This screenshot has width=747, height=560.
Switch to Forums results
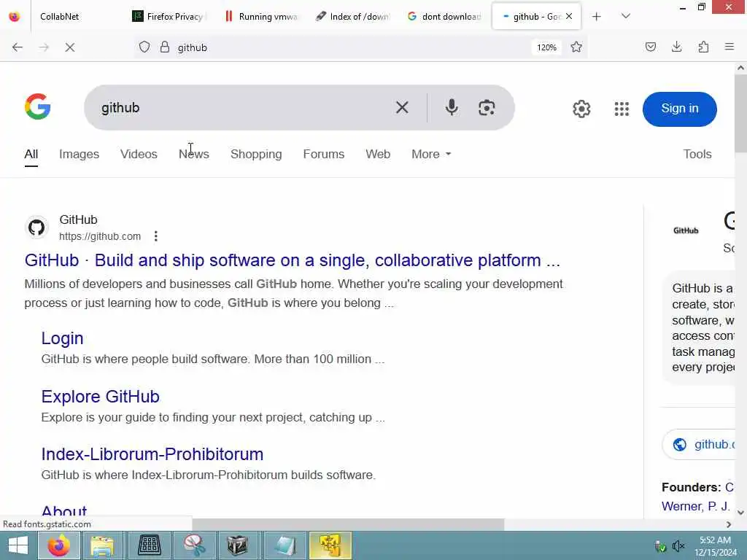click(x=323, y=155)
